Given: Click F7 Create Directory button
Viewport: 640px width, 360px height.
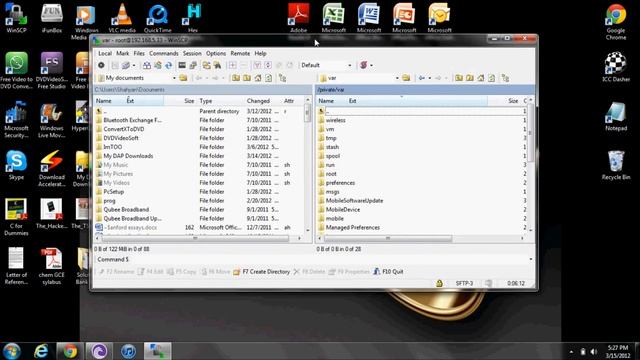Looking at the screenshot, I should [262, 272].
